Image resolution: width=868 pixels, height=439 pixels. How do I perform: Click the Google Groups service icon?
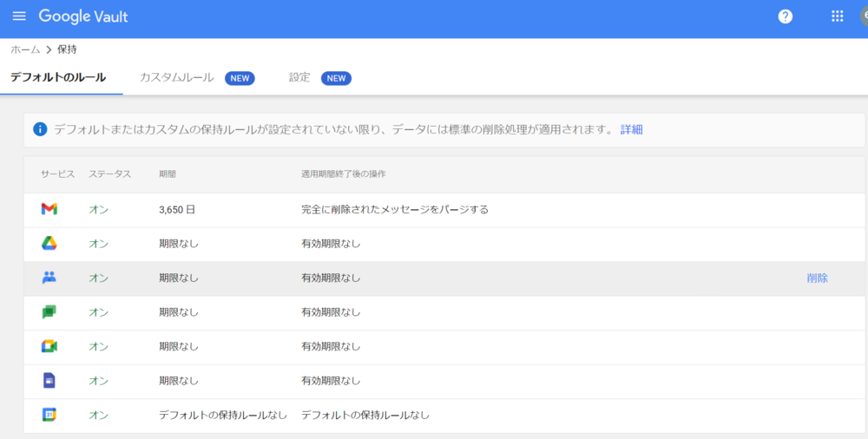tap(49, 278)
